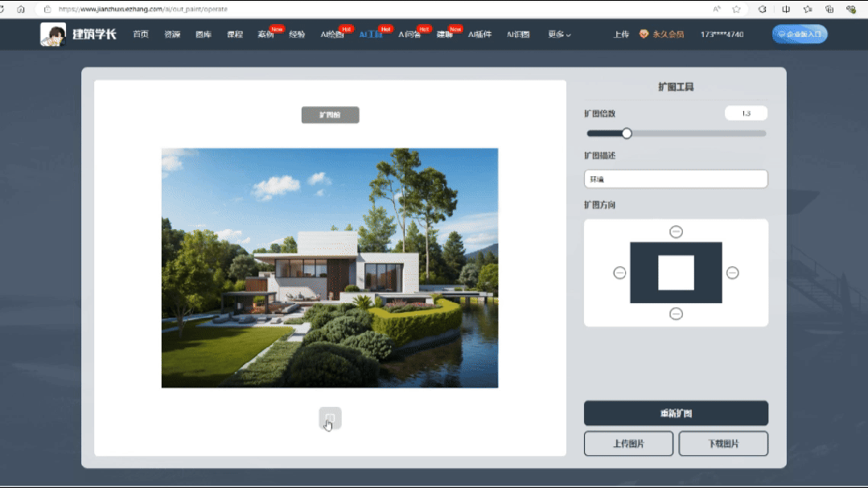Click the 建筑学长 site logo

tap(79, 35)
